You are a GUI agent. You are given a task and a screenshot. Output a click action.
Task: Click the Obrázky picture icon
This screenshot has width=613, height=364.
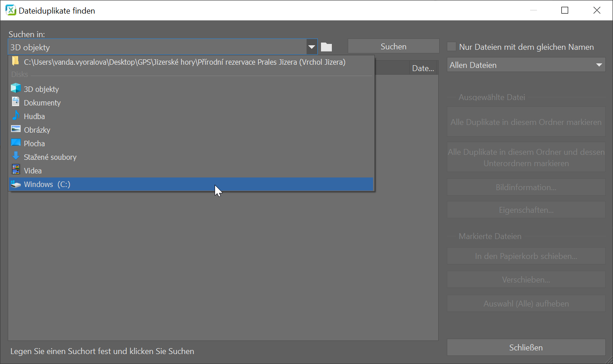[16, 129]
